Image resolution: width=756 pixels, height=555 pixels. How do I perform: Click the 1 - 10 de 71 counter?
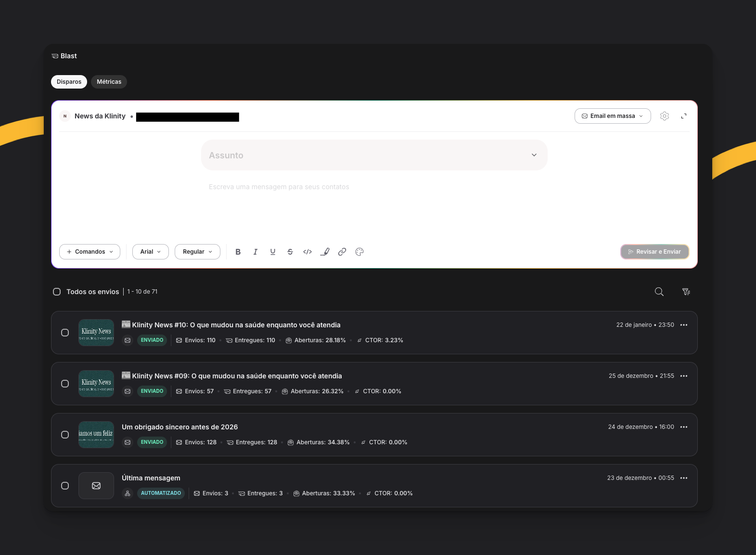point(142,292)
